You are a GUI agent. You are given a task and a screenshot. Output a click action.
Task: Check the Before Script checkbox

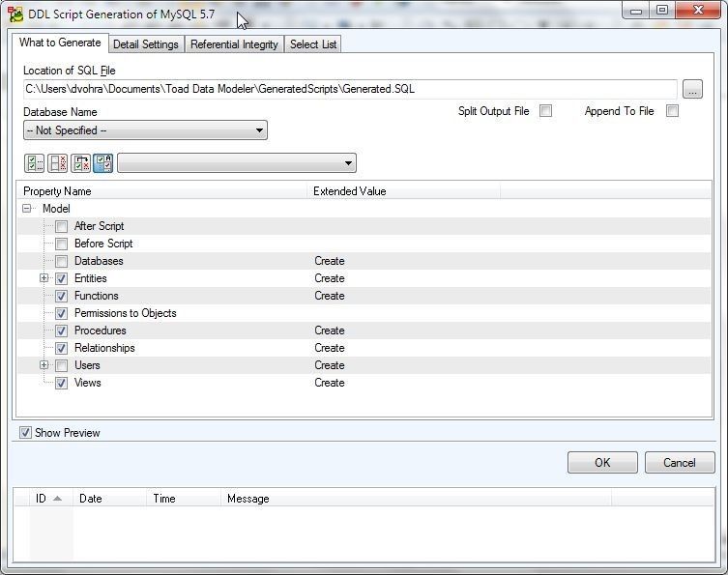click(61, 244)
